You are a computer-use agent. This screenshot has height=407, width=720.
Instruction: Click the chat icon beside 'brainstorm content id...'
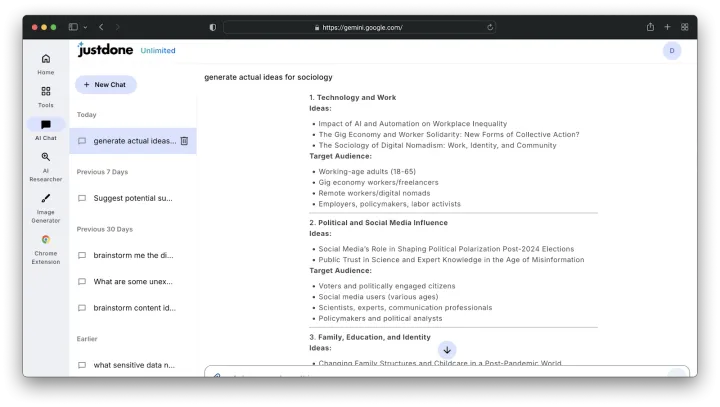coord(82,308)
